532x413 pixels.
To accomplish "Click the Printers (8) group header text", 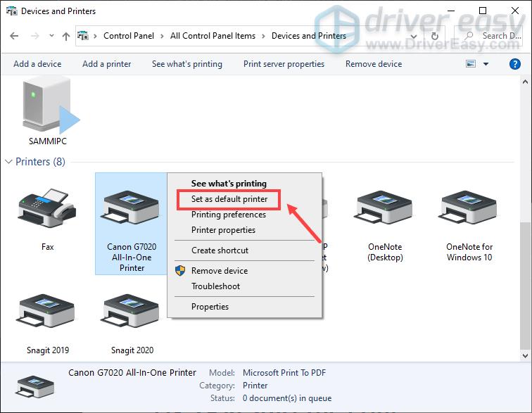I will 40,162.
